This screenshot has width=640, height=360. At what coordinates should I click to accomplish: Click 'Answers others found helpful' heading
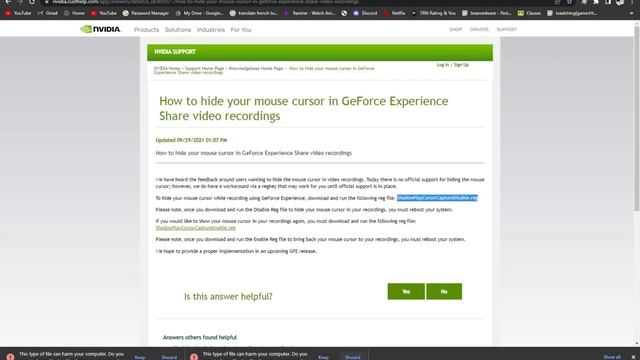[x=200, y=337]
